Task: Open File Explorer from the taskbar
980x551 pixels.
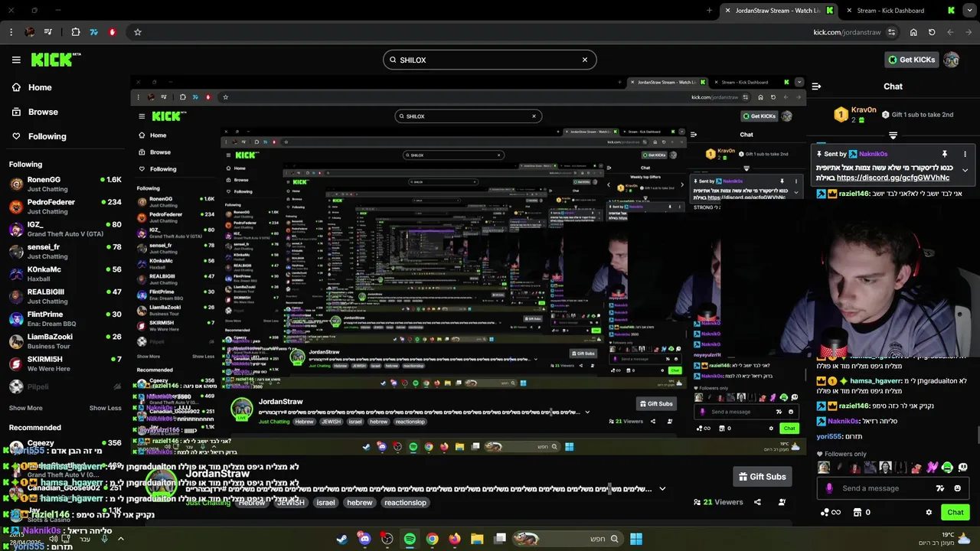Action: click(x=477, y=539)
